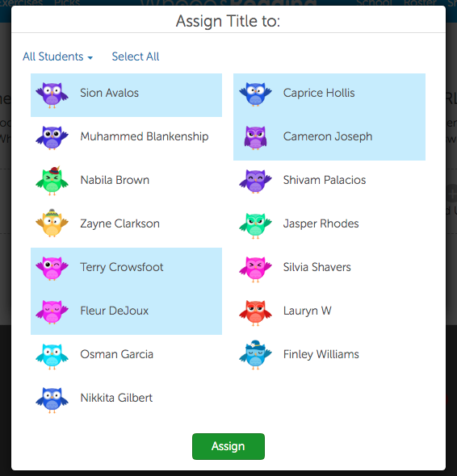Open the All Students dropdown
The height and width of the screenshot is (476, 457).
(x=57, y=56)
